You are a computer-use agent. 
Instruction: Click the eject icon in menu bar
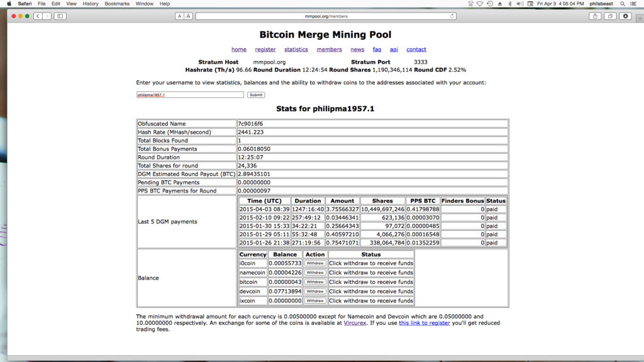point(500,4)
